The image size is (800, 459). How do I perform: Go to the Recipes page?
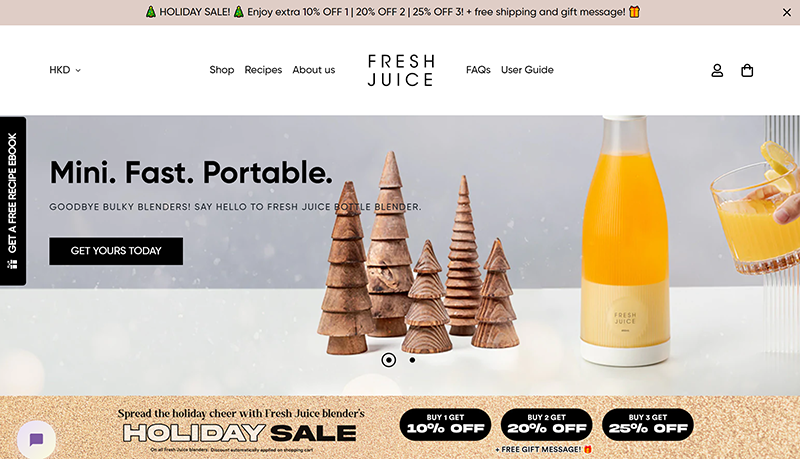tap(263, 70)
